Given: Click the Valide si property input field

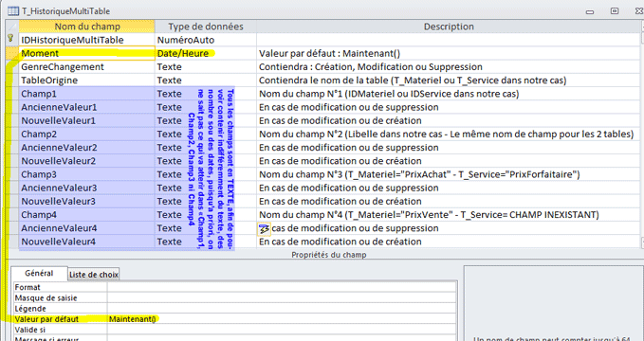Looking at the screenshot, I should (282, 330).
